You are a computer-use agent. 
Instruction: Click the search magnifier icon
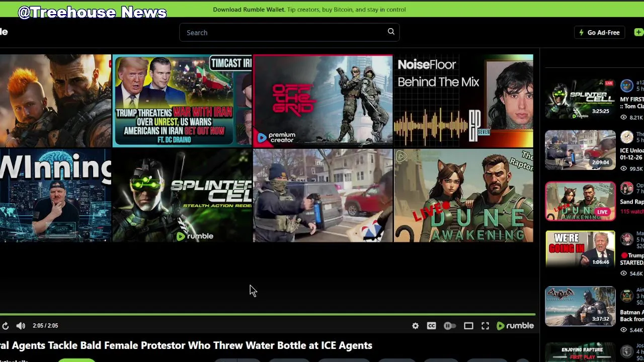click(x=391, y=32)
